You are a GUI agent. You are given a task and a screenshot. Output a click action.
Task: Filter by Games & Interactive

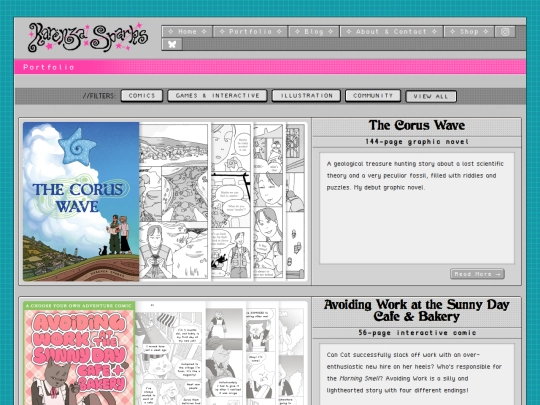click(217, 96)
